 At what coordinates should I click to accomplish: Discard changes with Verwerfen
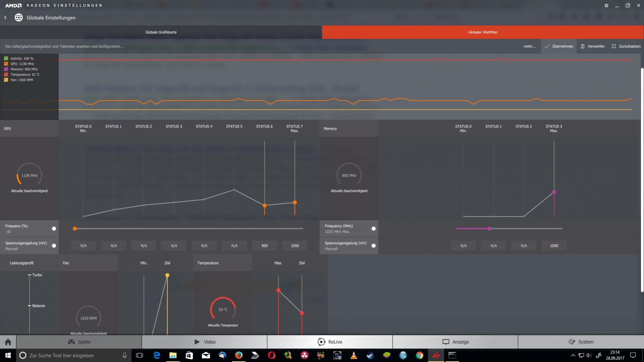click(x=593, y=46)
